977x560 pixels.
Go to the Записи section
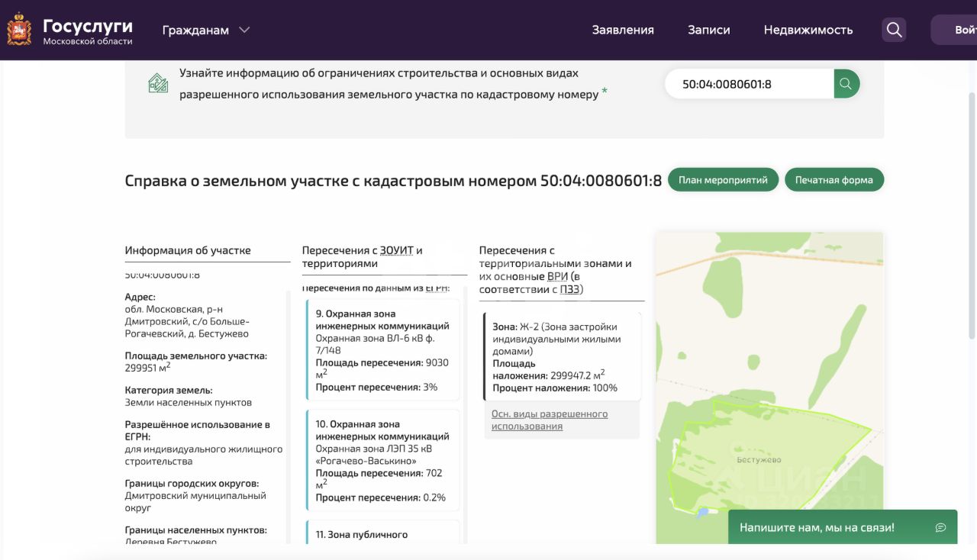(x=708, y=30)
